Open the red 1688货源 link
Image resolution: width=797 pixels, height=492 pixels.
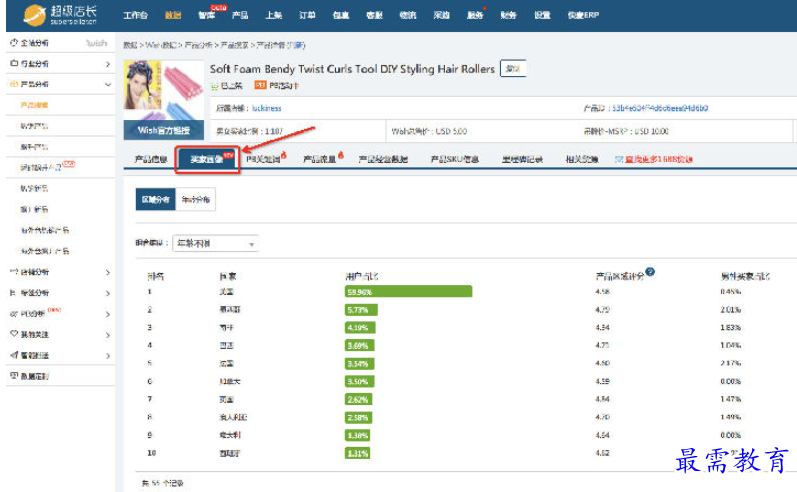coord(658,160)
